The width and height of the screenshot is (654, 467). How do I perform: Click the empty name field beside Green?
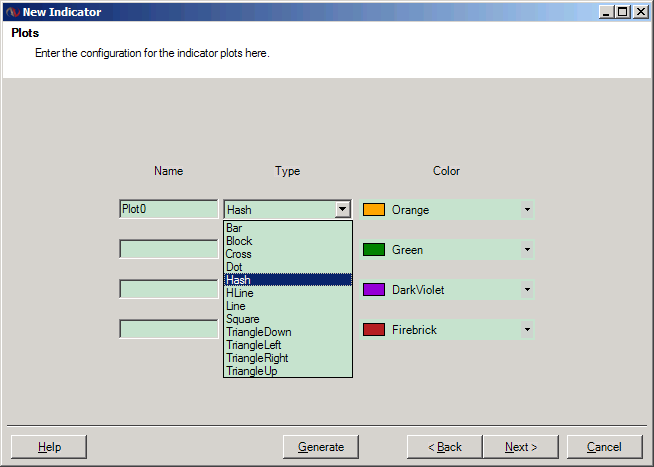169,249
